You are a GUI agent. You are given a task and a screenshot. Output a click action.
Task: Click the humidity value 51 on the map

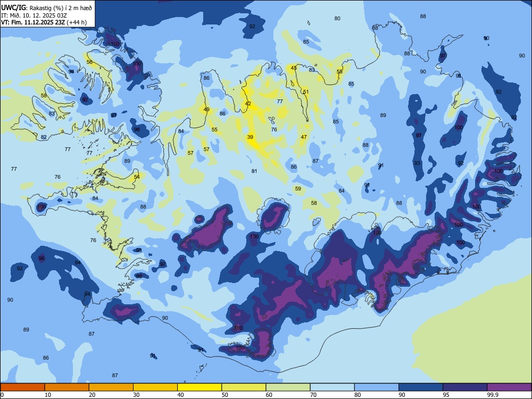pyautogui.click(x=306, y=92)
